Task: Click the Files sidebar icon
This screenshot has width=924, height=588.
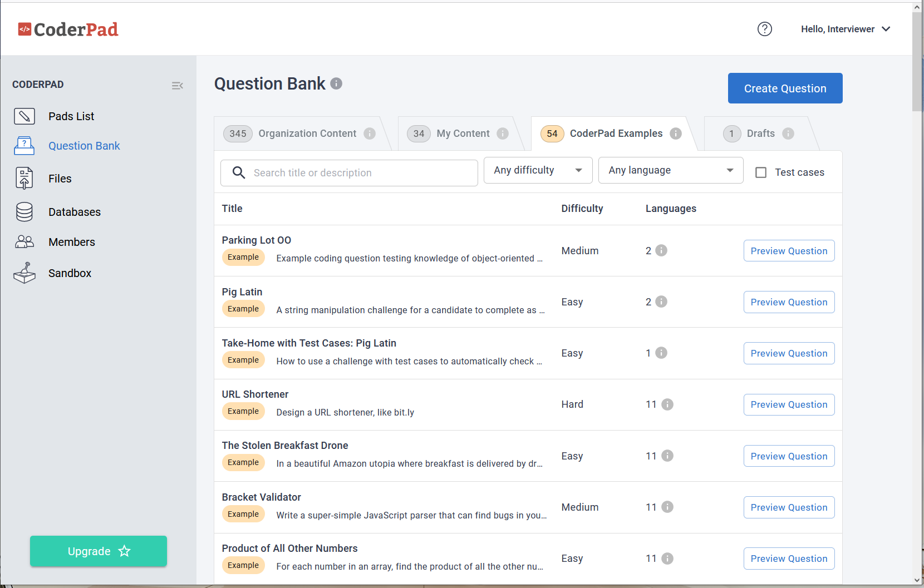Action: 24,179
